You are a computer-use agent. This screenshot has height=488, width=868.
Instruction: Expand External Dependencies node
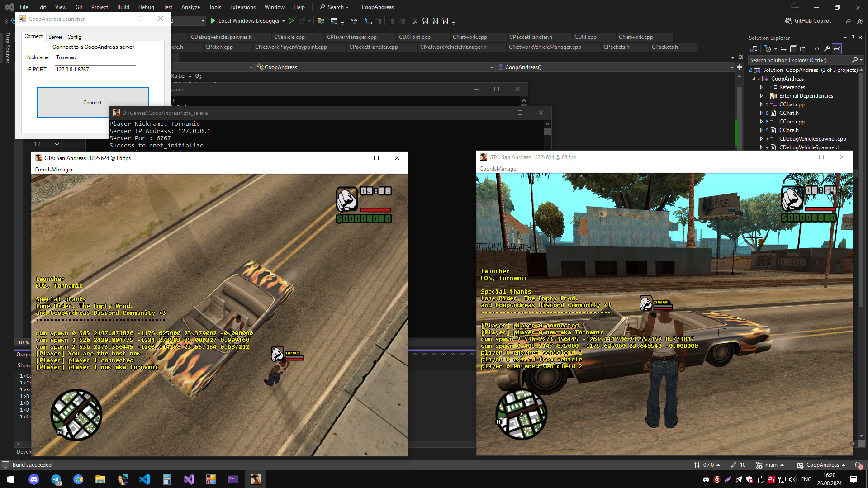pos(761,96)
